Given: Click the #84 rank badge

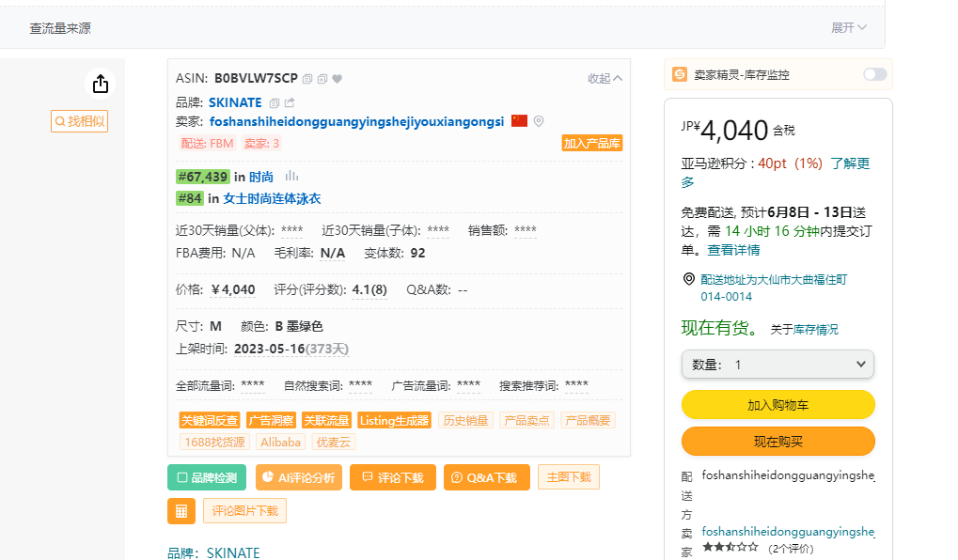Looking at the screenshot, I should coord(189,198).
